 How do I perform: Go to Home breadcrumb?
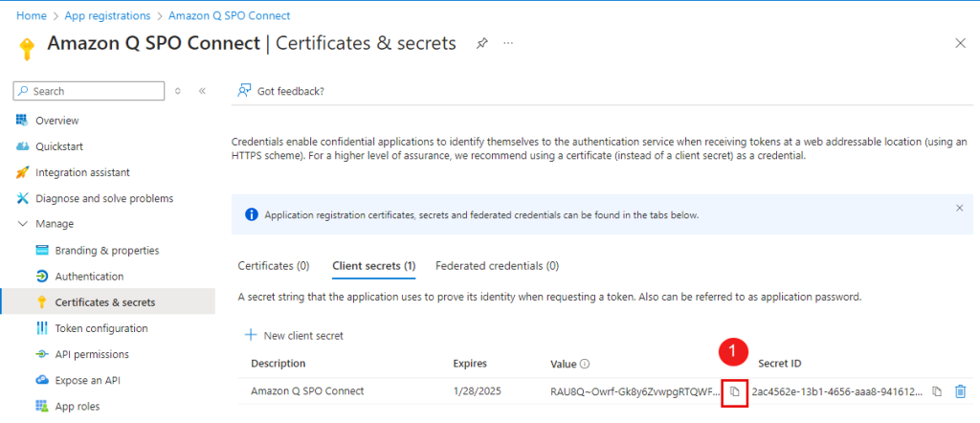click(32, 15)
